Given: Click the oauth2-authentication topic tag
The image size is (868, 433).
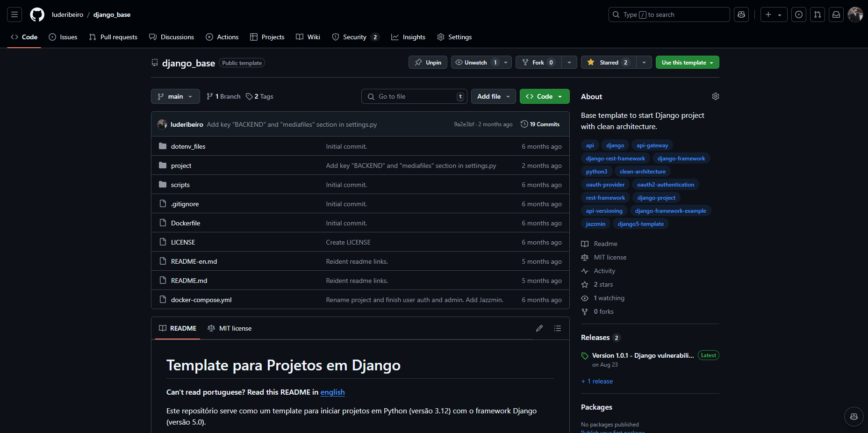Looking at the screenshot, I should [x=665, y=185].
